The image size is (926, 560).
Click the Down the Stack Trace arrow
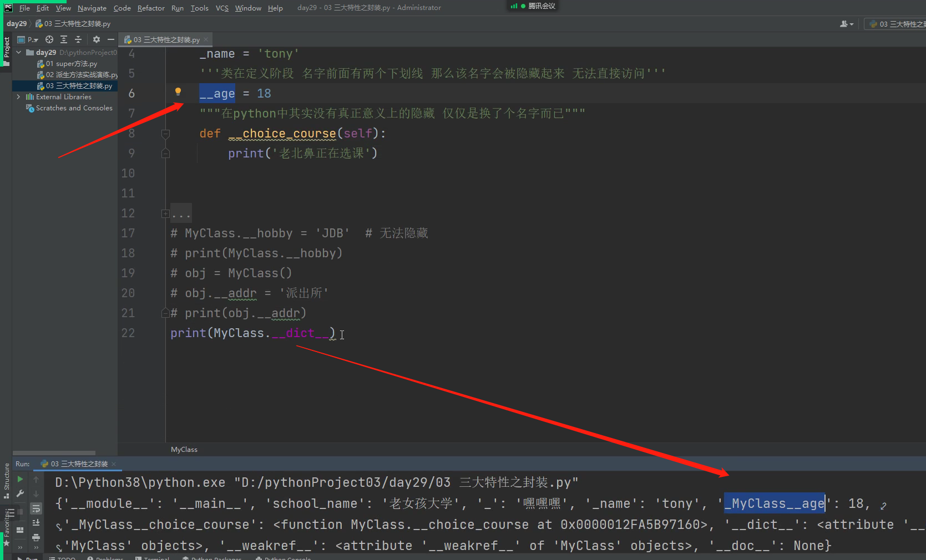coord(36,493)
